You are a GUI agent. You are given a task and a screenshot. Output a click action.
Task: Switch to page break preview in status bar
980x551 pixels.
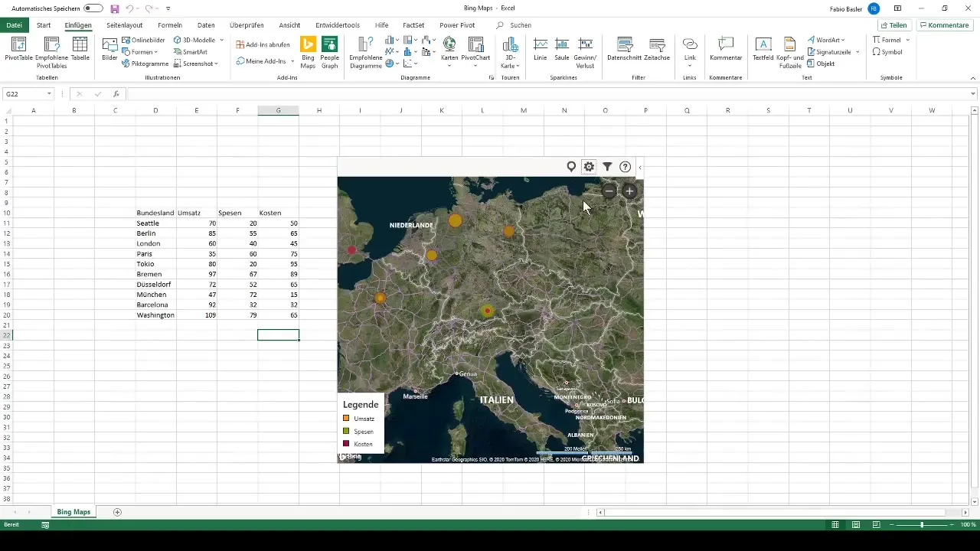(876, 525)
